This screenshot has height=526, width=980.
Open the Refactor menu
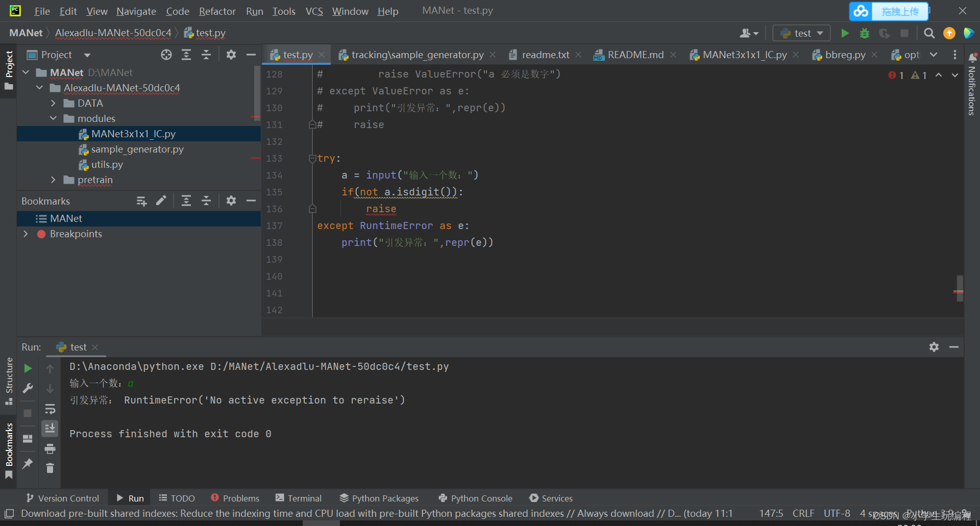click(217, 11)
